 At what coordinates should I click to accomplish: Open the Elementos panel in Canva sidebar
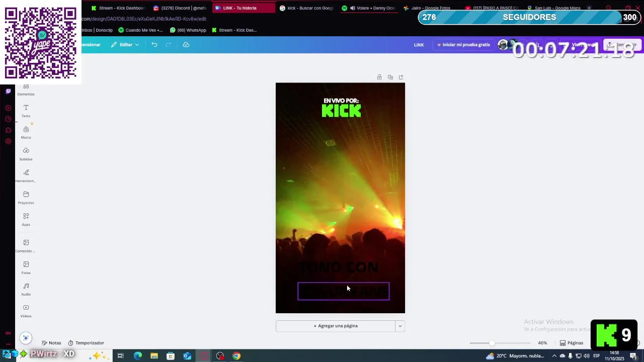click(26, 90)
